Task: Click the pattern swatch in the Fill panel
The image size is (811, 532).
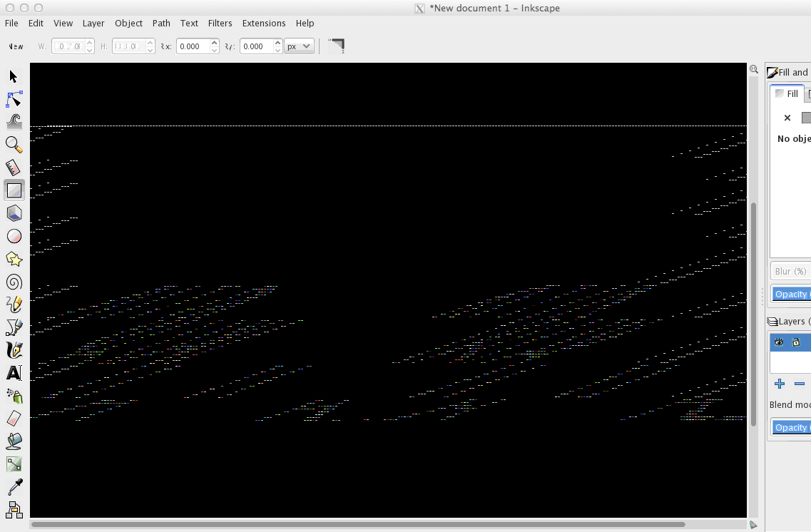Action: coord(807,118)
